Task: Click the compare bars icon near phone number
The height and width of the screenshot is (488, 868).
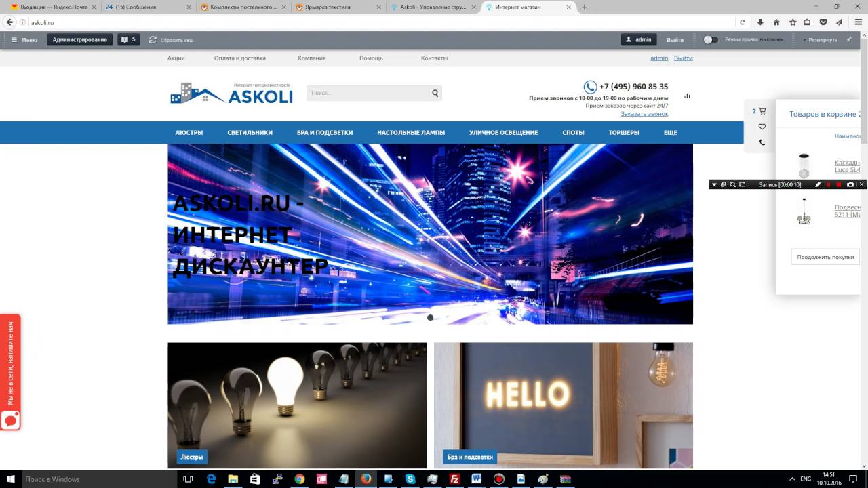Action: (x=687, y=96)
